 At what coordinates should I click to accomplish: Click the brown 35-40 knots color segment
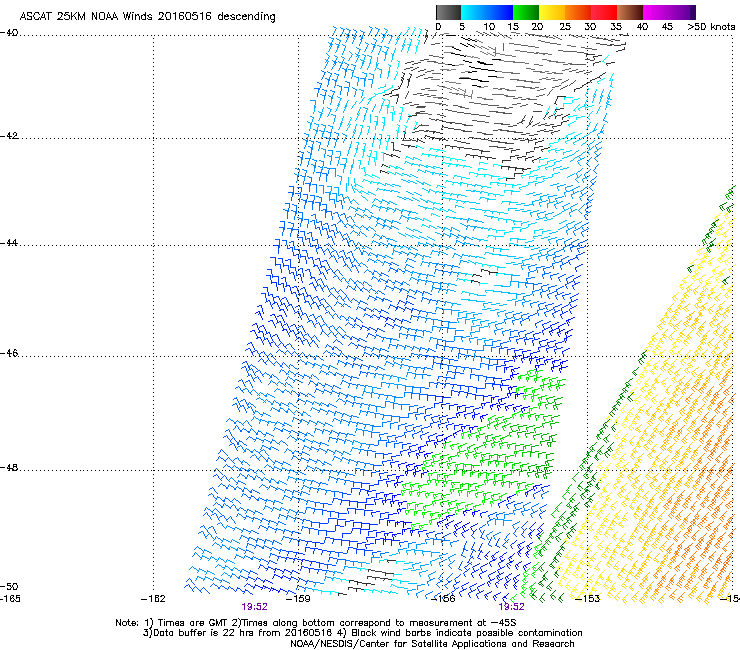pyautogui.click(x=630, y=12)
